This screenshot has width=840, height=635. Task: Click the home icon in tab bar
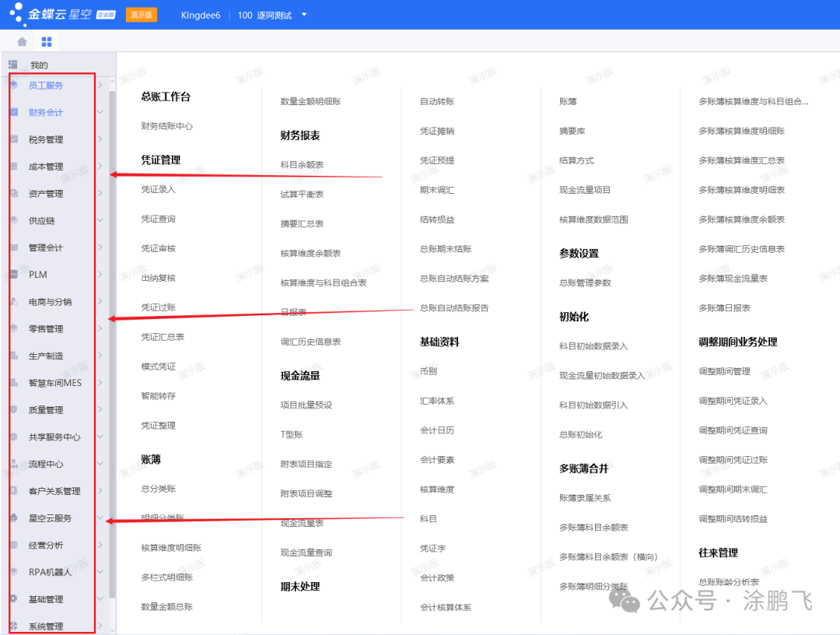pyautogui.click(x=22, y=41)
